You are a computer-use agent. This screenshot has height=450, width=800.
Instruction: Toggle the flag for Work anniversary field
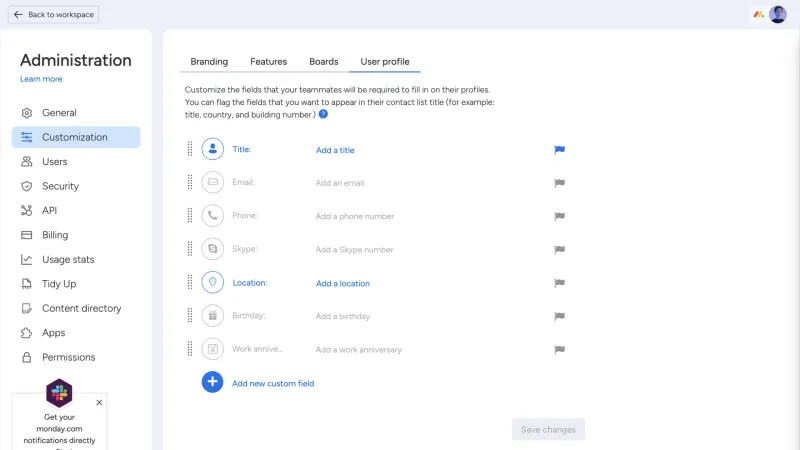click(559, 349)
